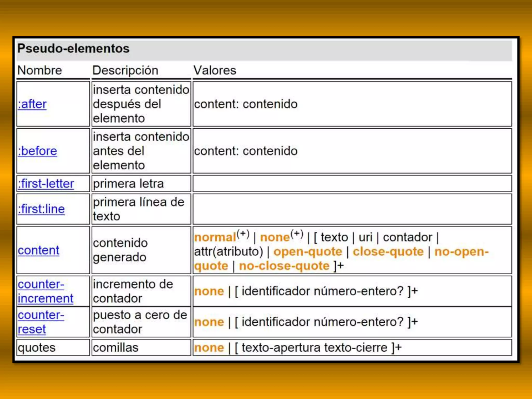Select 'primera línea de texto' description
The width and height of the screenshot is (532, 399).
coord(139,209)
